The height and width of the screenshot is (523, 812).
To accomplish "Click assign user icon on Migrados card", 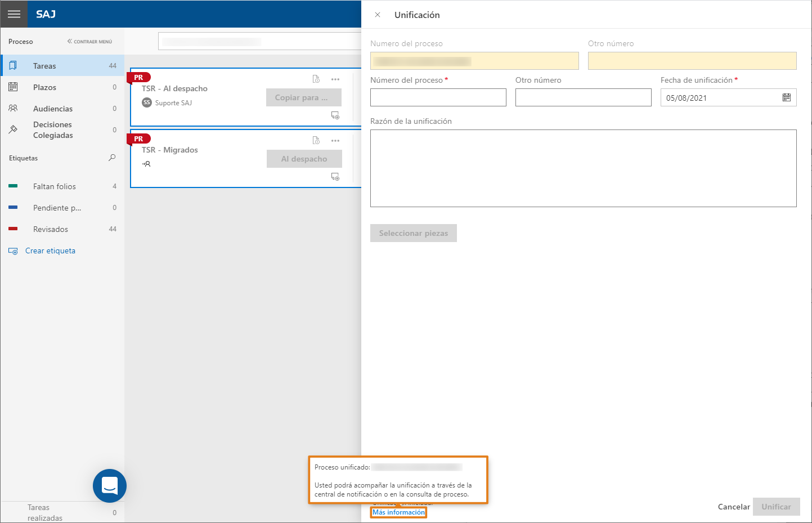I will pyautogui.click(x=146, y=164).
